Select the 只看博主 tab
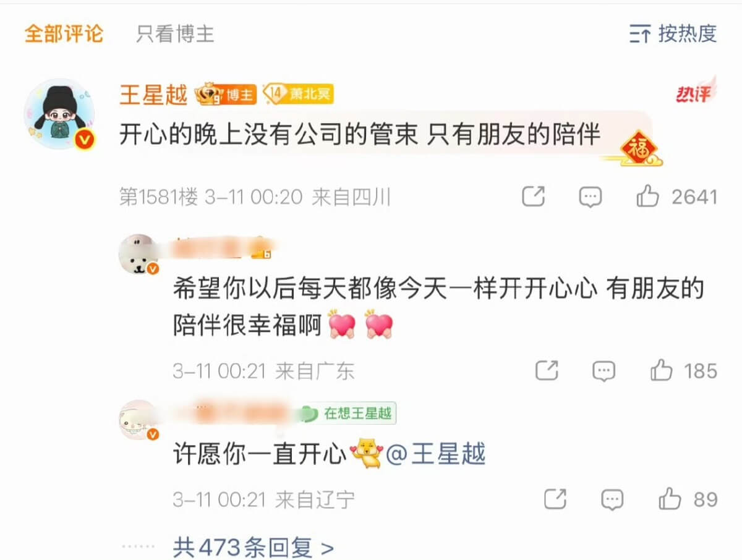Screen dimensions: 742x560 point(175,33)
